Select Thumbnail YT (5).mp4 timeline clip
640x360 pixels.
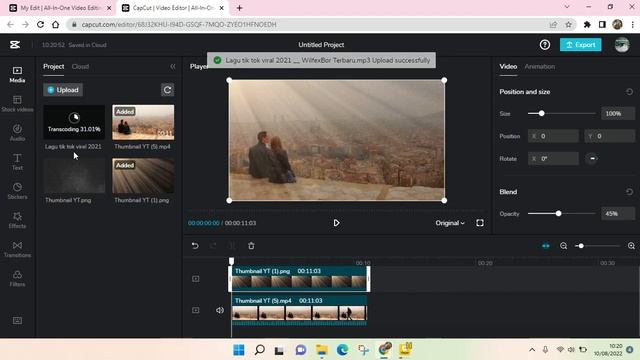tap(299, 310)
